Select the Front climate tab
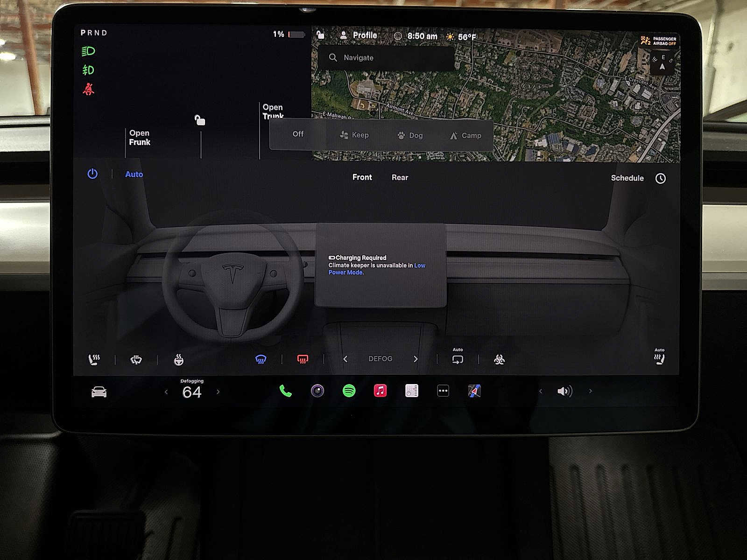 coord(362,177)
